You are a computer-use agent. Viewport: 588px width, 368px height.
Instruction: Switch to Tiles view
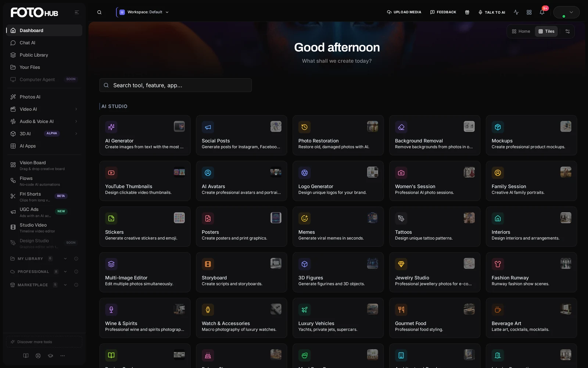click(546, 31)
